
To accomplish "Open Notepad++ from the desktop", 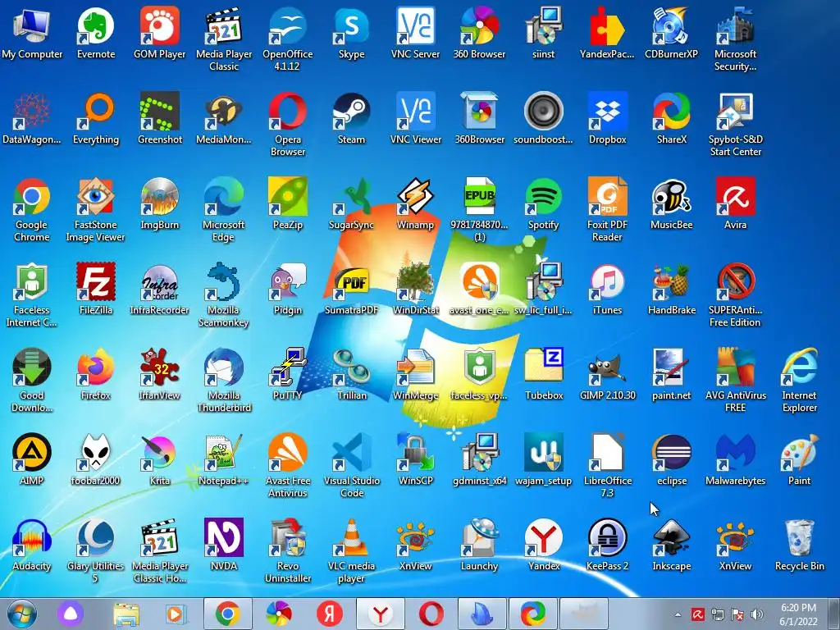I will 223,459.
